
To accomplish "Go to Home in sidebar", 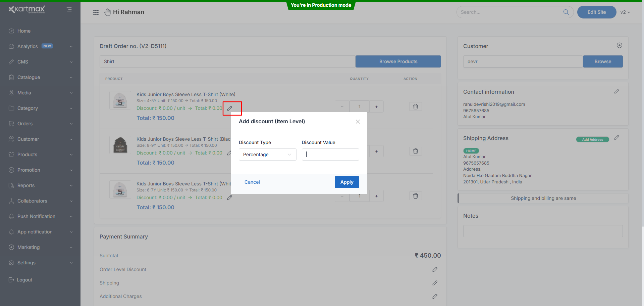I will 24,31.
